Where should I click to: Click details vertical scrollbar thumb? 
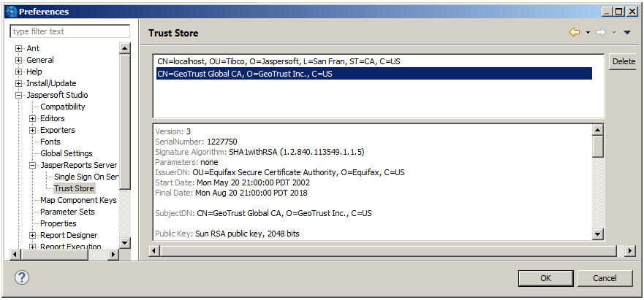(598, 147)
